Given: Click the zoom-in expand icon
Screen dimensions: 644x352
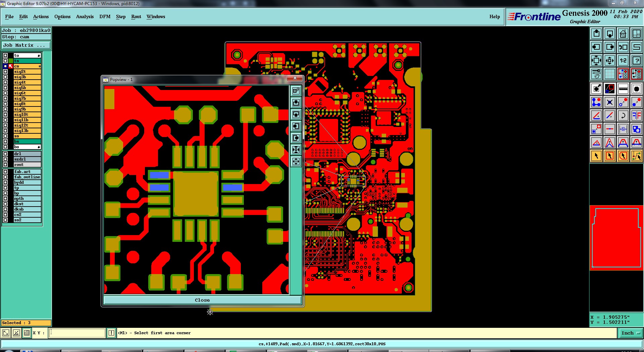Looking at the screenshot, I should pyautogui.click(x=596, y=60).
